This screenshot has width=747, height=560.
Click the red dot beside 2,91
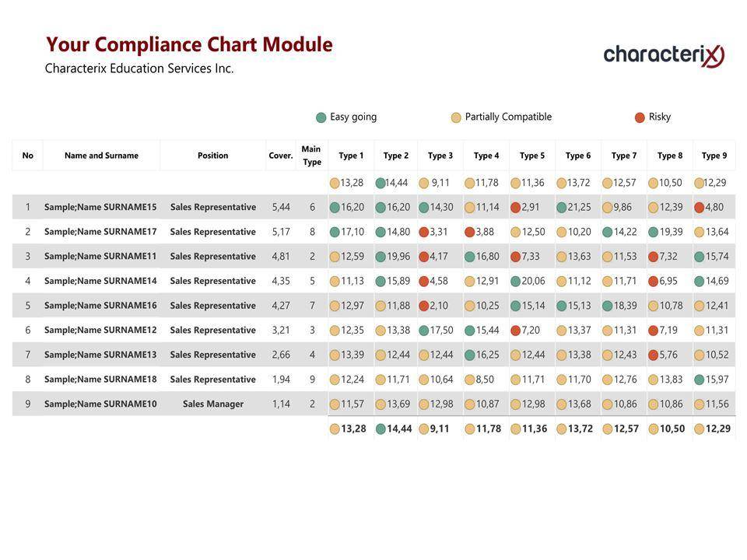(x=515, y=208)
